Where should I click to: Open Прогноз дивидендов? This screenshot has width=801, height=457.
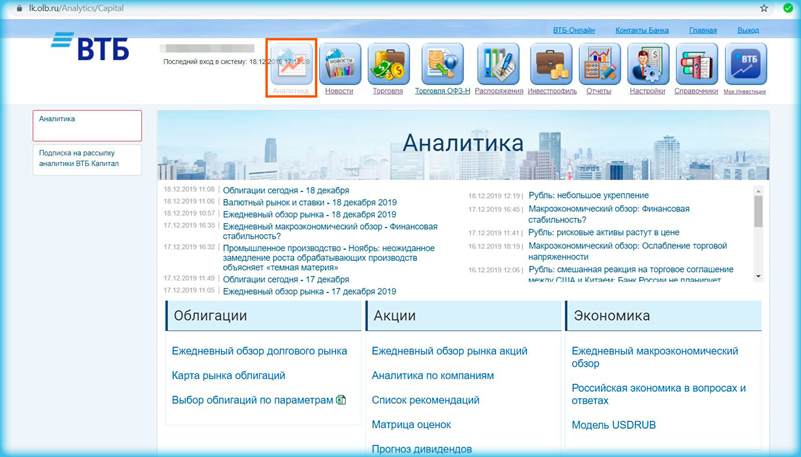click(x=422, y=449)
